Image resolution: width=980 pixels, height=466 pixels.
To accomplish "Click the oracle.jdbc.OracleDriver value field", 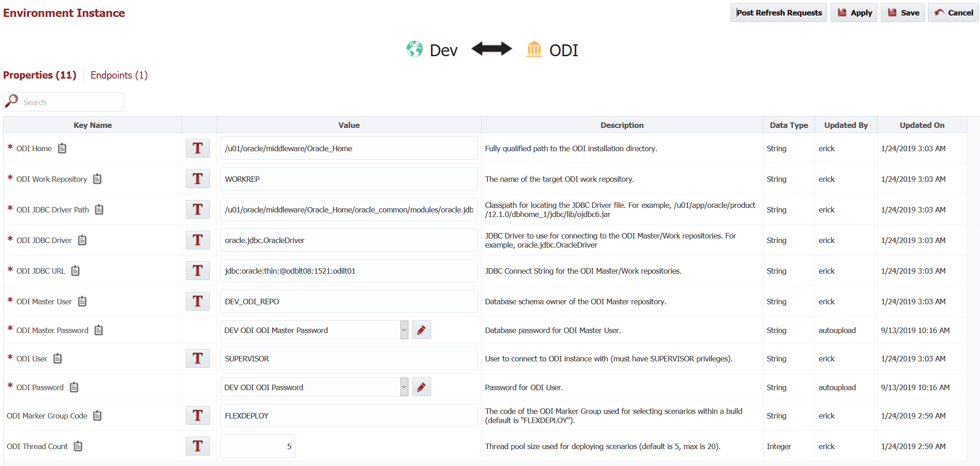I will (349, 240).
